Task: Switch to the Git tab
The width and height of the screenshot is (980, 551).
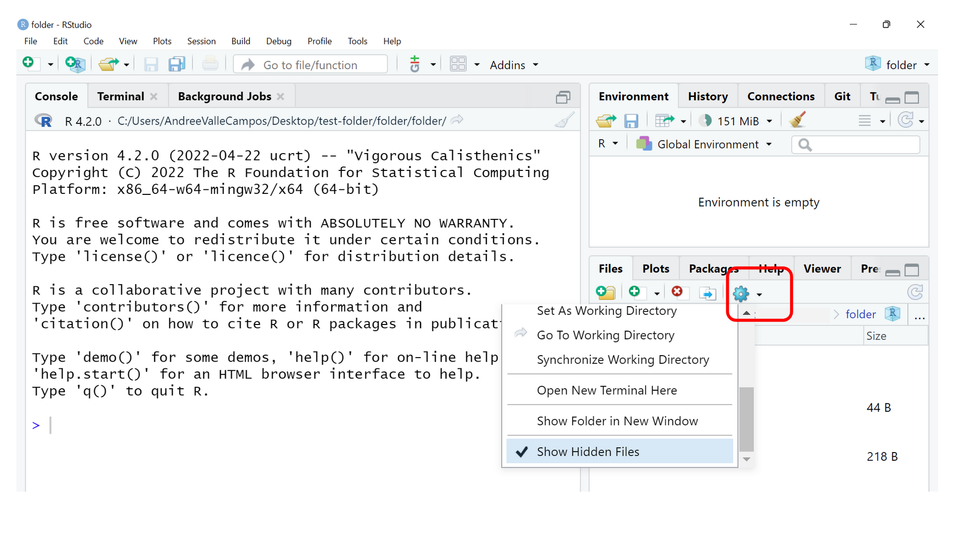Action: [842, 96]
